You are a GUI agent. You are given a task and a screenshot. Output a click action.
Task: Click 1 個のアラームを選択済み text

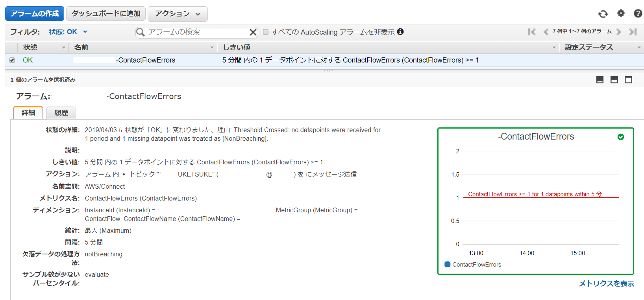tap(43, 80)
